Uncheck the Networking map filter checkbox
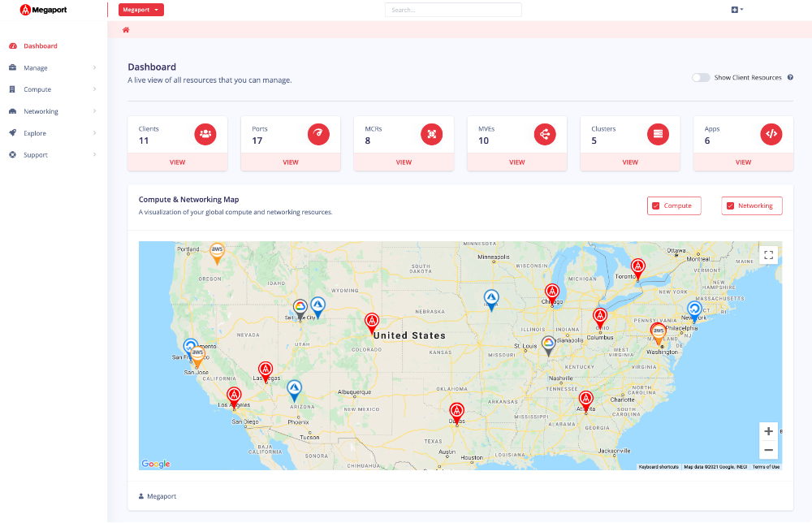 point(730,205)
